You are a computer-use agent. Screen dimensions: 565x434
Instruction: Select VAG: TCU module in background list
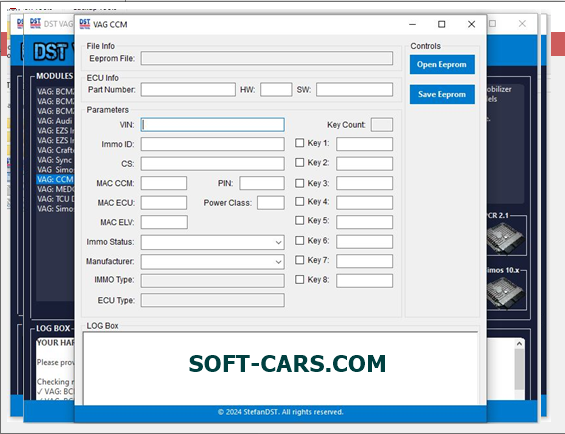(x=55, y=199)
